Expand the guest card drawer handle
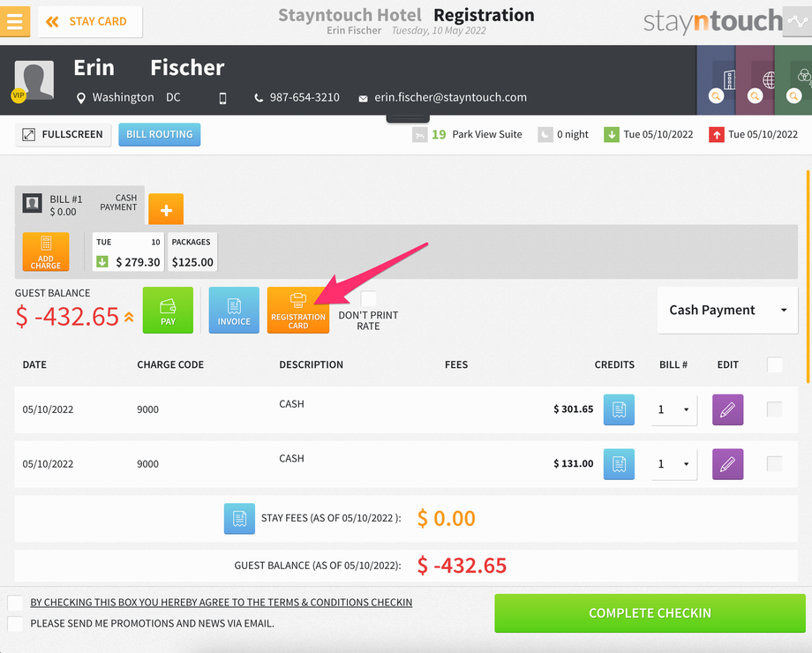Image resolution: width=812 pixels, height=653 pixels. [x=408, y=118]
